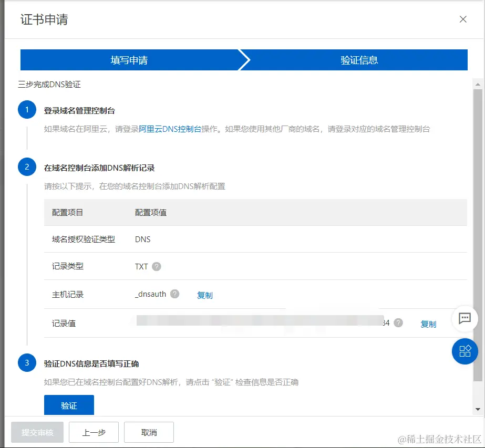The image size is (485, 448).
Task: Click the 上一步 button
Action: (x=94, y=432)
